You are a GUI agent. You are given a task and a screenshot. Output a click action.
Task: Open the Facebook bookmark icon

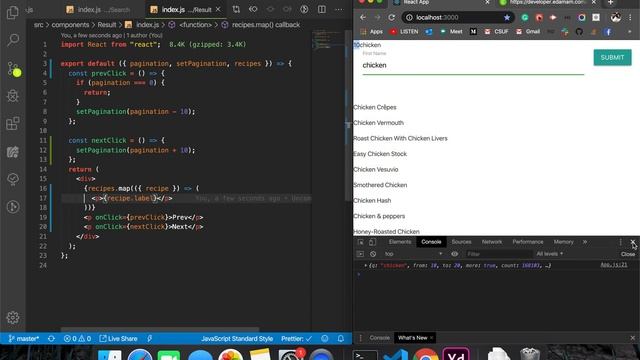pyautogui.click(x=608, y=31)
